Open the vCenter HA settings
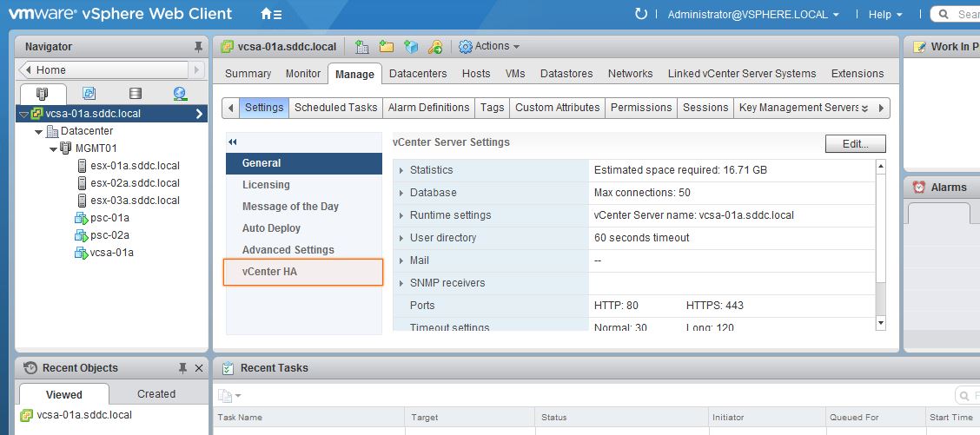This screenshot has width=980, height=435. pos(303,273)
